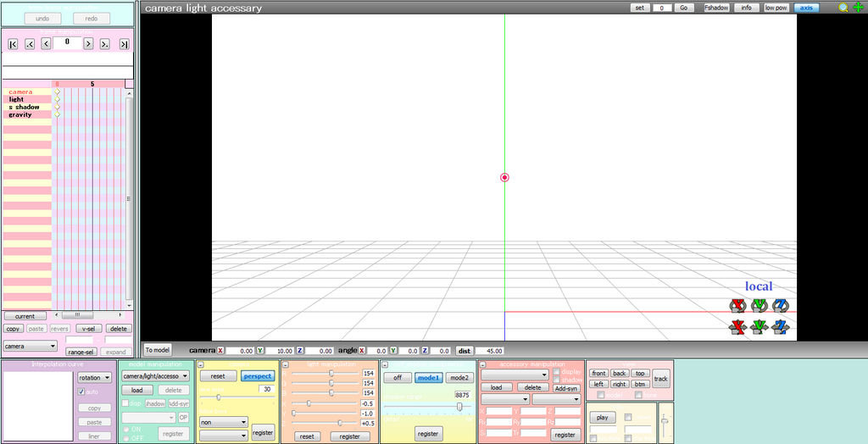Click the Z-axis rotation gizmo icon
This screenshot has height=444, width=868.
click(x=781, y=306)
